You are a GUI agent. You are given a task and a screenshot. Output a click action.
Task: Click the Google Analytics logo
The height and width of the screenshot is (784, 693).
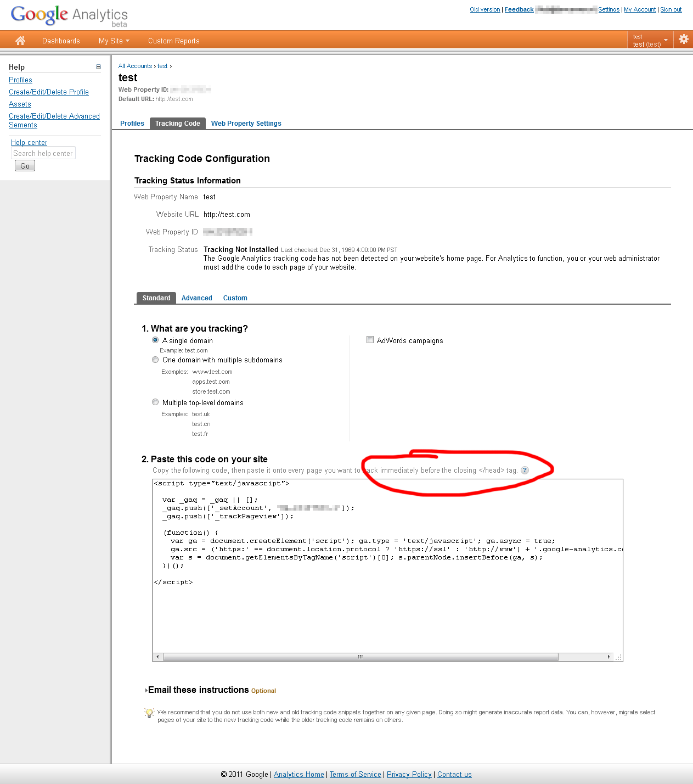(69, 15)
